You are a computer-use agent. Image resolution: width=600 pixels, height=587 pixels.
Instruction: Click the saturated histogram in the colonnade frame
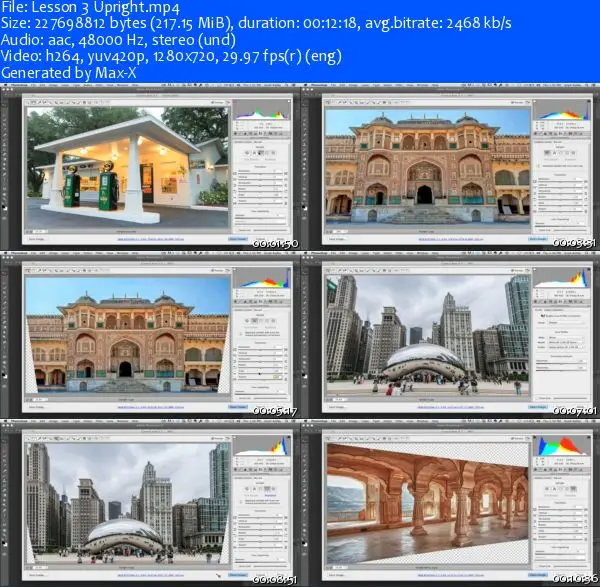(561, 446)
